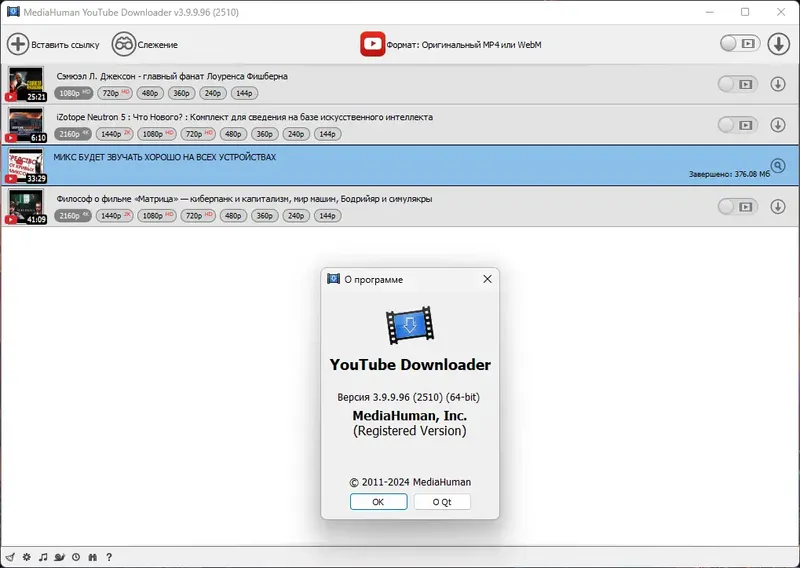Choose 144p for Философ о фильме video

(x=328, y=215)
